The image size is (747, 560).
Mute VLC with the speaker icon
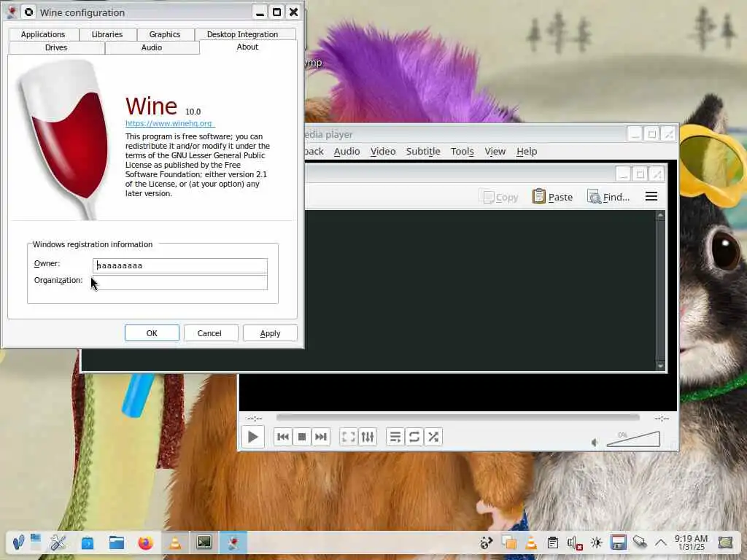coord(595,443)
